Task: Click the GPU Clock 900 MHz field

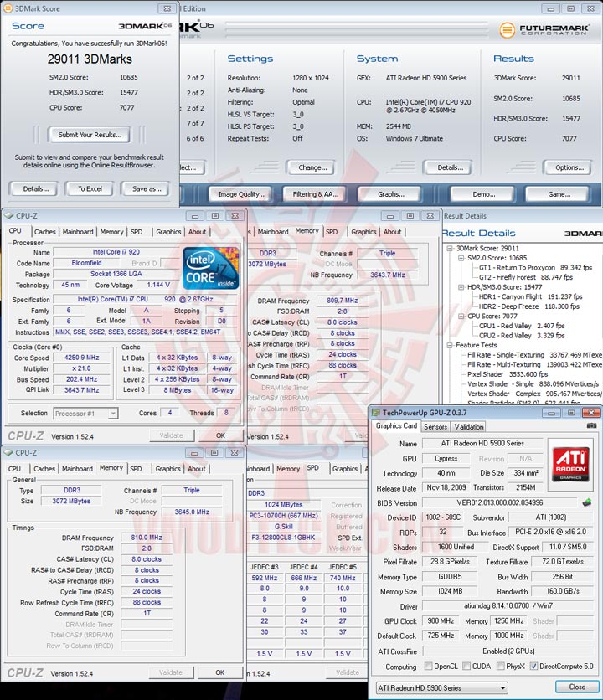Action: pyautogui.click(x=441, y=621)
